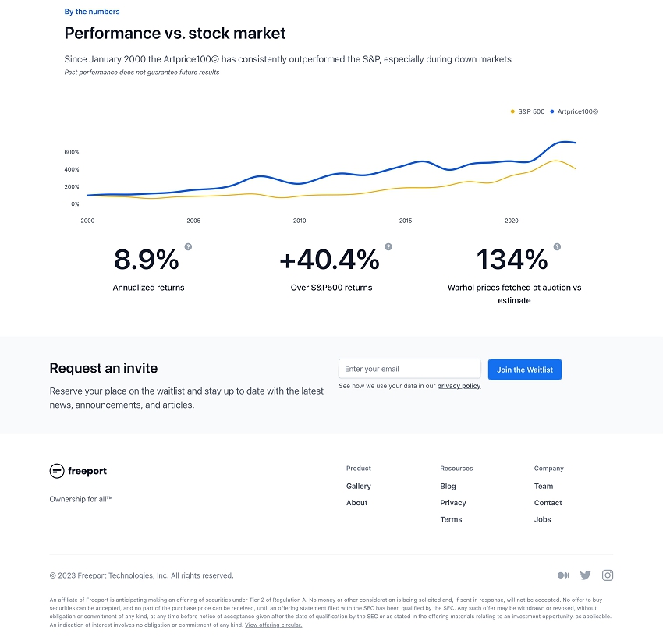Open the privacy policy link
663x644 pixels.
tap(459, 386)
